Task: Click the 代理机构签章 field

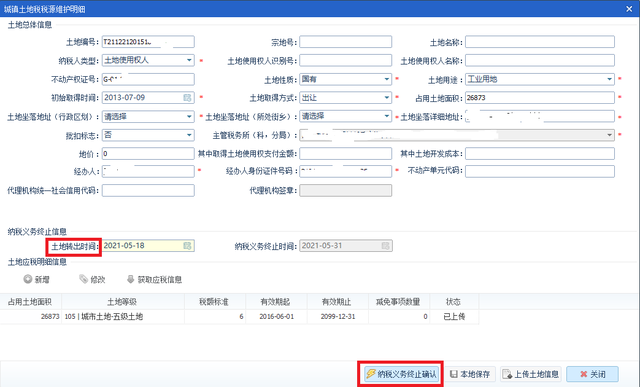Action: pos(346,191)
